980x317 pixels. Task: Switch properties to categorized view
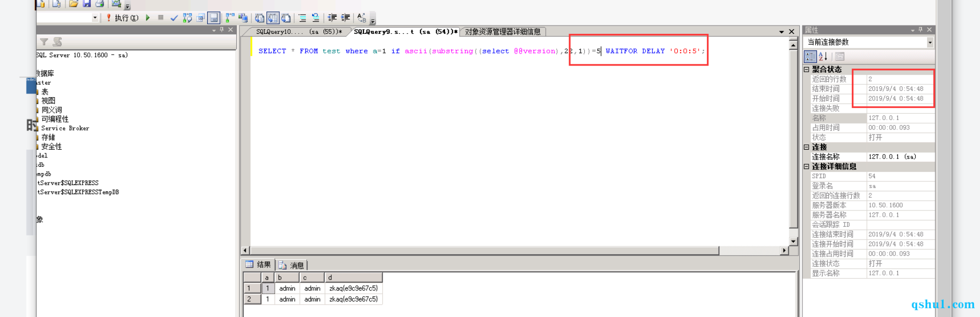(810, 57)
